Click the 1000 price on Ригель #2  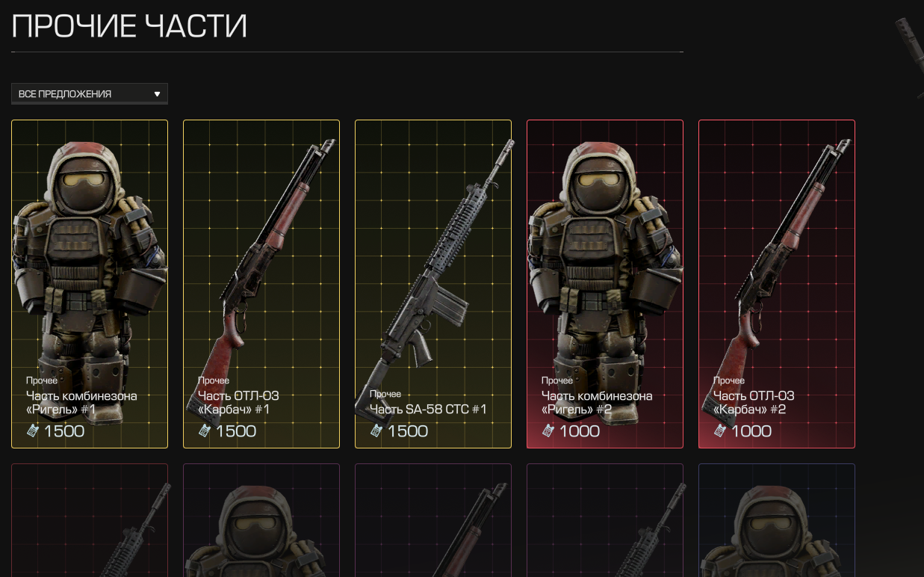pos(580,431)
